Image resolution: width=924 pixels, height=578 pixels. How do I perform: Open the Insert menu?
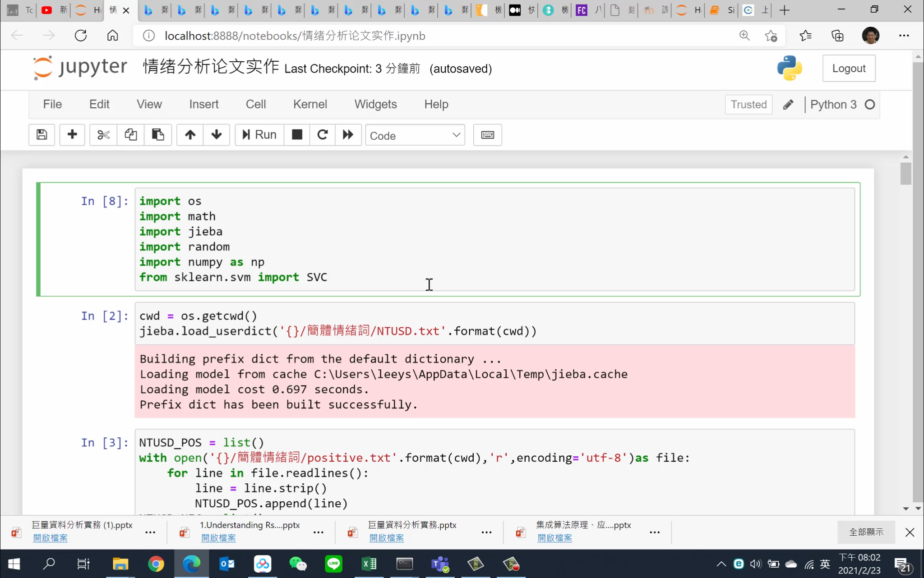tap(204, 104)
